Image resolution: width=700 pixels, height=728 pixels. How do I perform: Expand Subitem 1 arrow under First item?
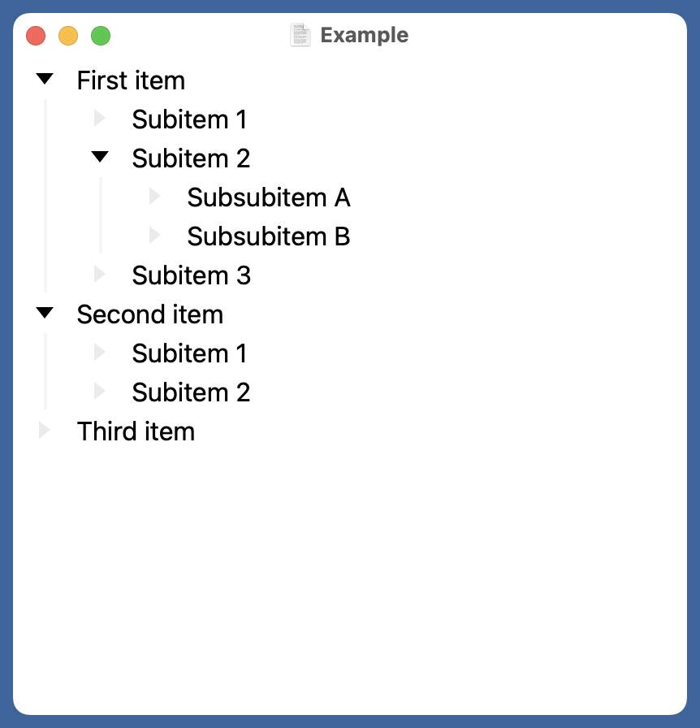click(x=100, y=118)
